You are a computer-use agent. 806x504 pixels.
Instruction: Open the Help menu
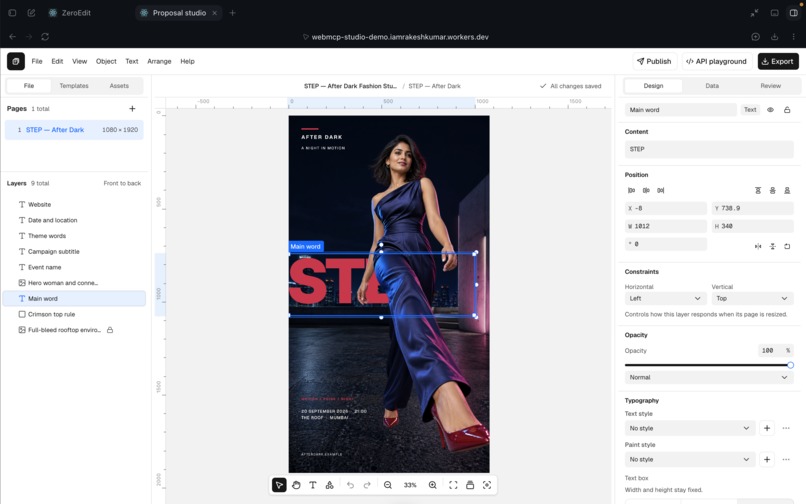(187, 61)
